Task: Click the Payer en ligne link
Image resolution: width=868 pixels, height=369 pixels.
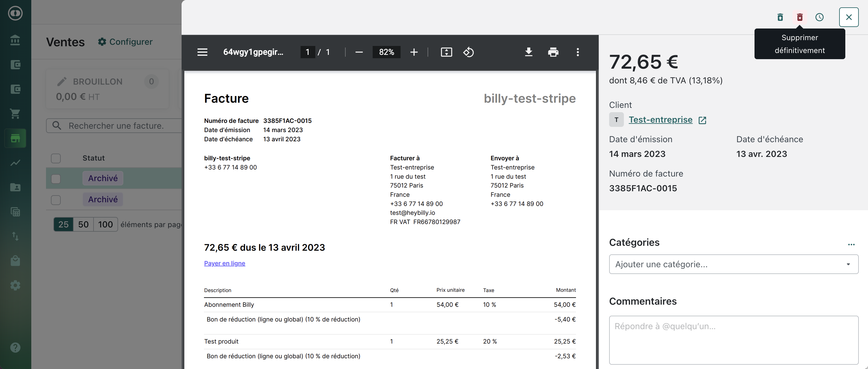Action: (225, 263)
